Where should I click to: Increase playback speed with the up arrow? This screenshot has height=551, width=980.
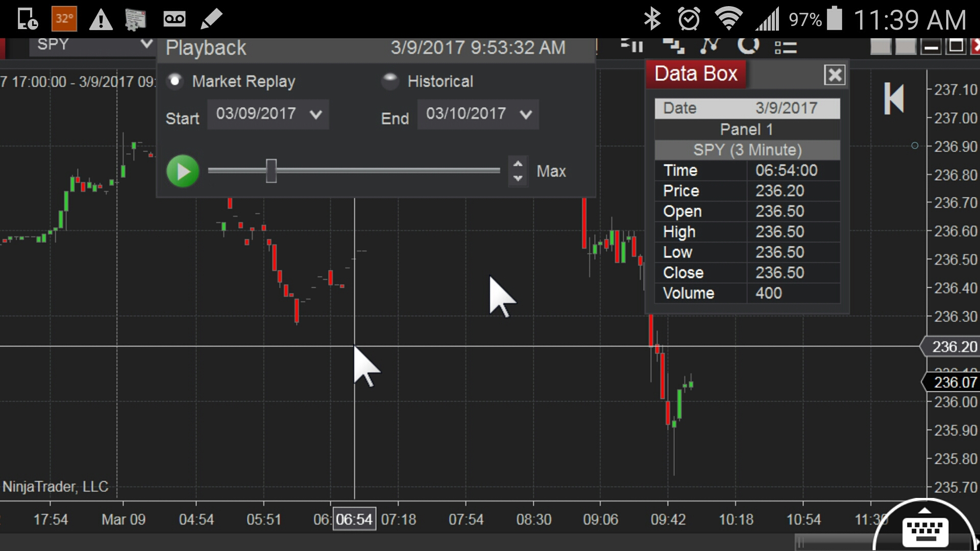coord(518,164)
